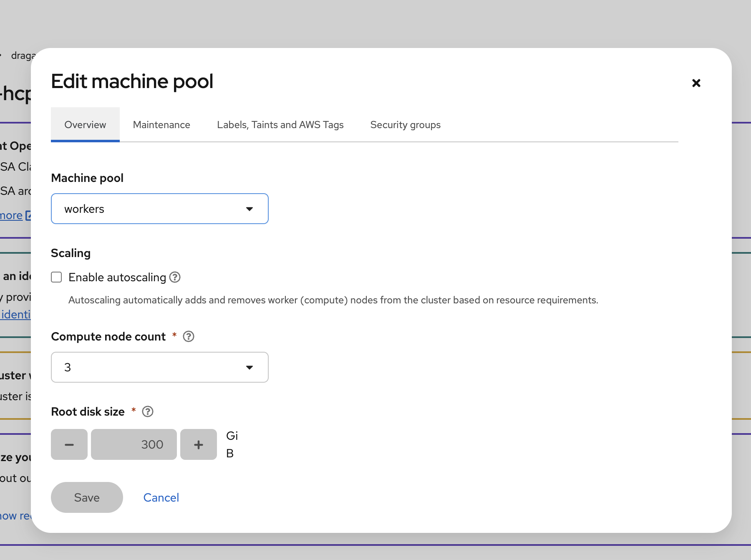
Task: Increase root disk size with plus button
Action: (x=199, y=444)
